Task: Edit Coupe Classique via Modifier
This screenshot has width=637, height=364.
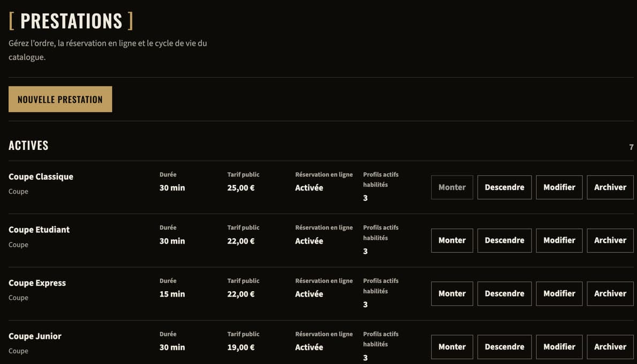Action: (x=559, y=187)
